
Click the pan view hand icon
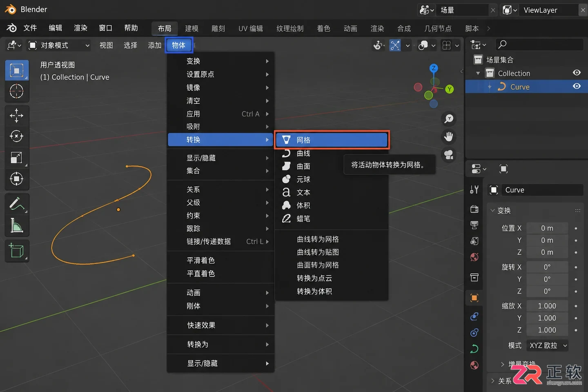click(x=449, y=137)
